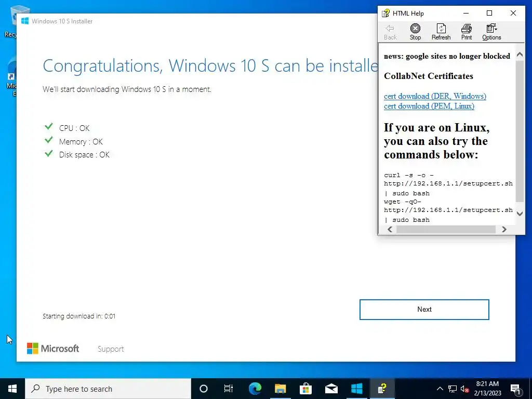Click the 'CollabNet Certificates' heading text

pyautogui.click(x=429, y=76)
